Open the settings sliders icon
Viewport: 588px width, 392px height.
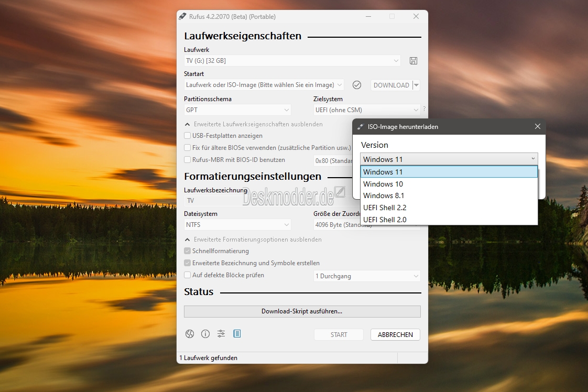[x=221, y=334]
